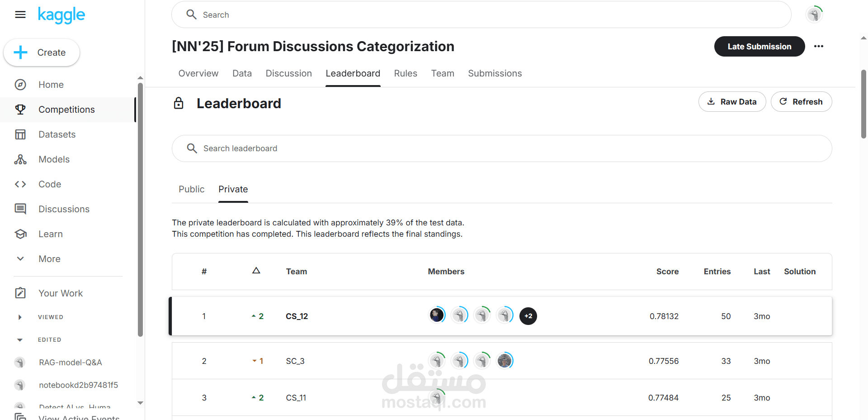Switch to the Submissions tab
Image resolution: width=868 pixels, height=420 pixels.
[495, 73]
